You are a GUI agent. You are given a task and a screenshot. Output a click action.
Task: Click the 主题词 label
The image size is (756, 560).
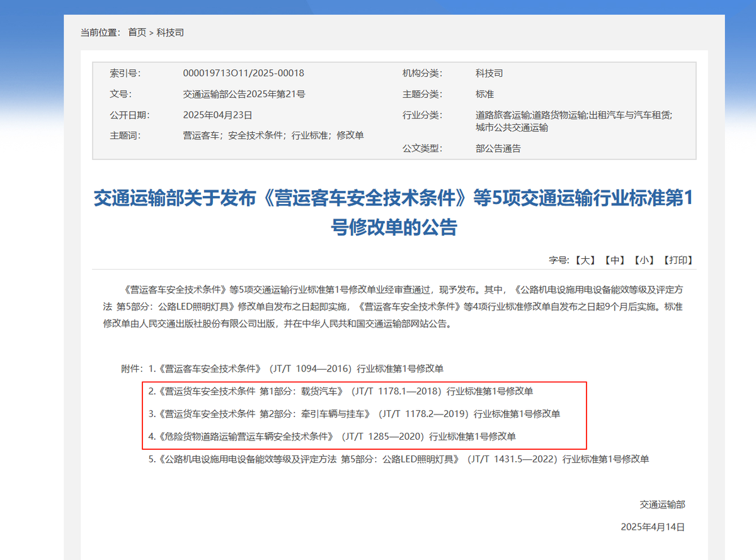[x=125, y=135]
